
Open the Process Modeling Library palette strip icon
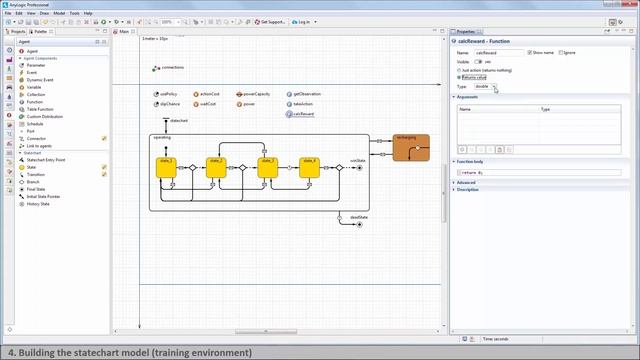tap(9, 50)
